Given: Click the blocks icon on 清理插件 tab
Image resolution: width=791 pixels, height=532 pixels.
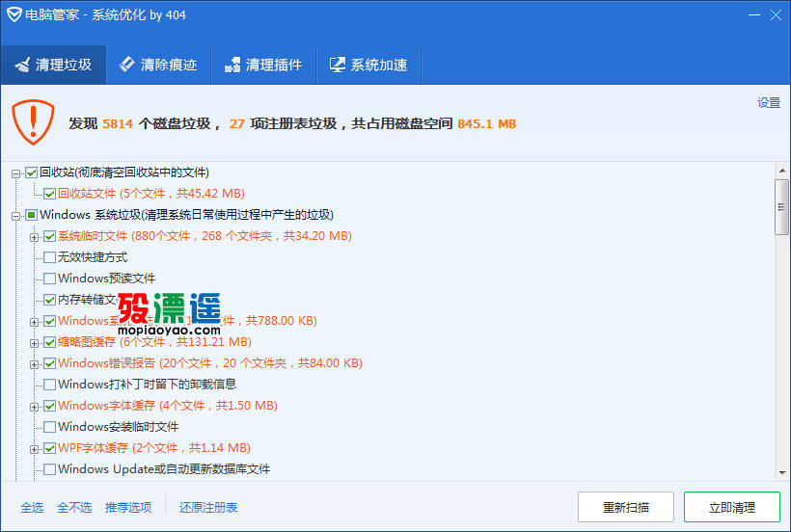Looking at the screenshot, I should [232, 65].
